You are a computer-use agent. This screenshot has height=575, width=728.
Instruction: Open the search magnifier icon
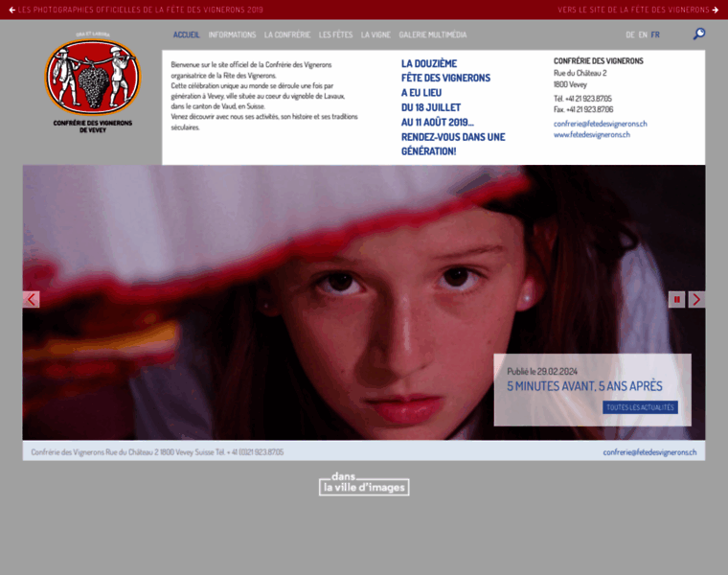(x=698, y=34)
